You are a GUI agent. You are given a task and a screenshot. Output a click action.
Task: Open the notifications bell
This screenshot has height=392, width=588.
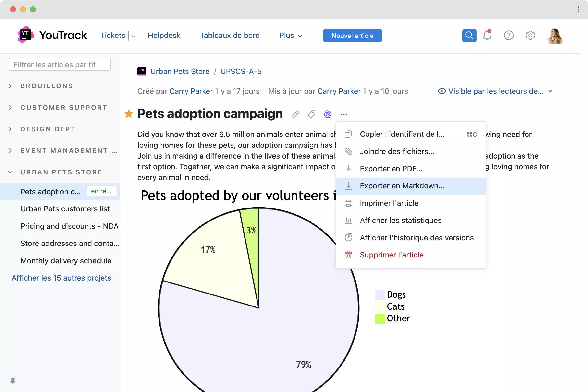click(487, 36)
